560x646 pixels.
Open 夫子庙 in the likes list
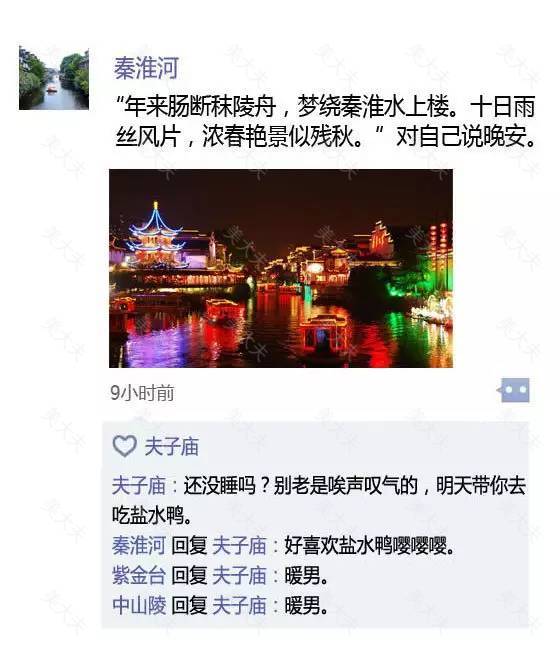click(x=171, y=447)
